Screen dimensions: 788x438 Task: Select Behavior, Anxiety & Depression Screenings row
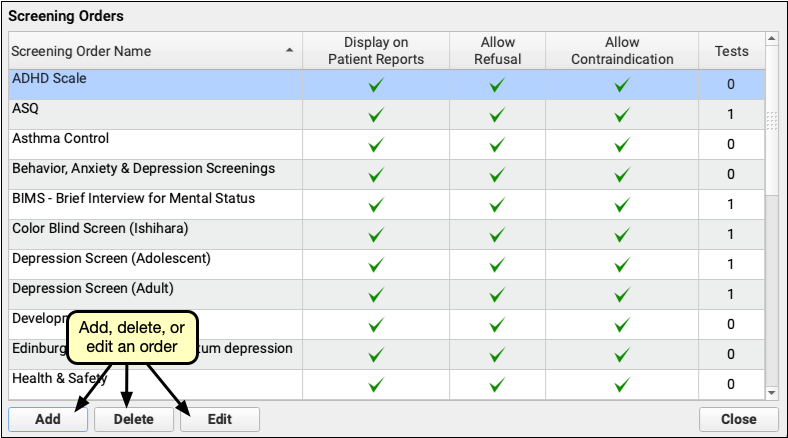150,170
